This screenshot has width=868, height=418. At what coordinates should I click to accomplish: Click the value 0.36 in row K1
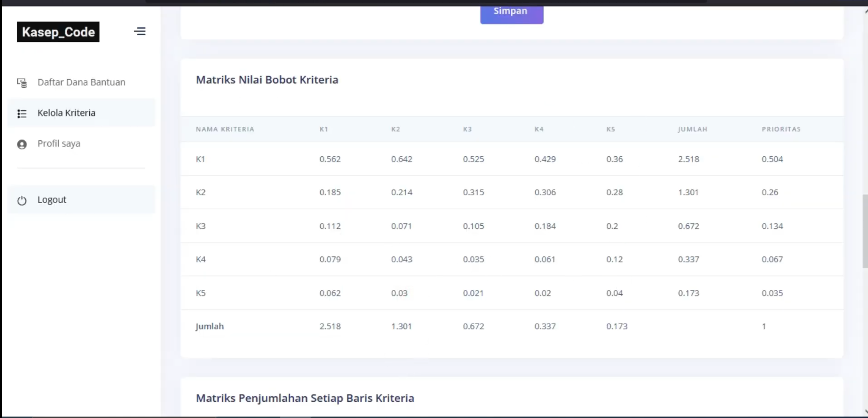(x=614, y=159)
